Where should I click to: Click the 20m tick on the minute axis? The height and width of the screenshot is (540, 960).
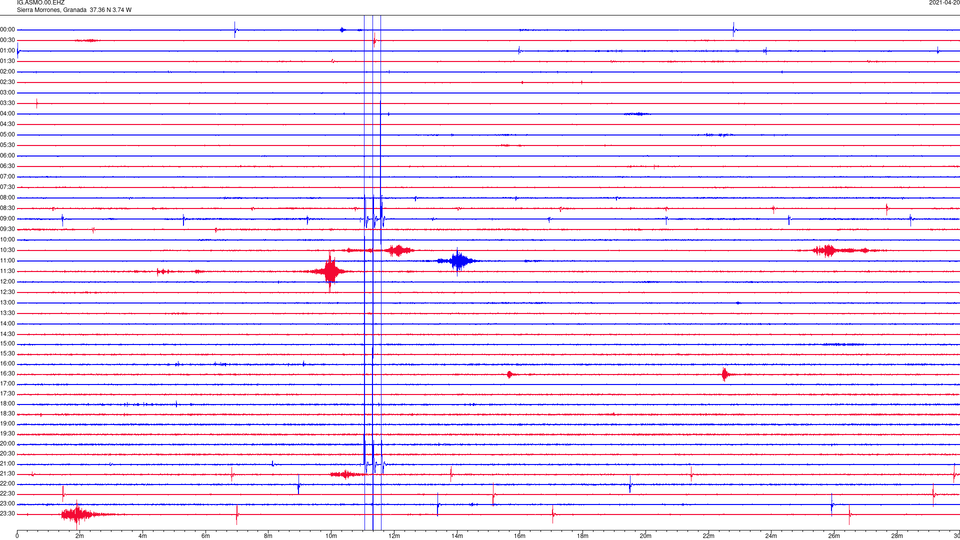point(645,536)
